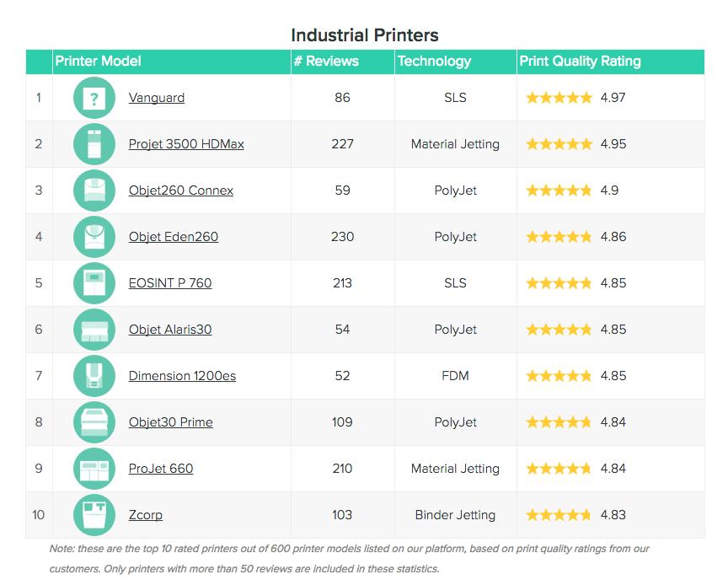
Task: Click the Zcorp printer icon
Action: click(x=94, y=515)
